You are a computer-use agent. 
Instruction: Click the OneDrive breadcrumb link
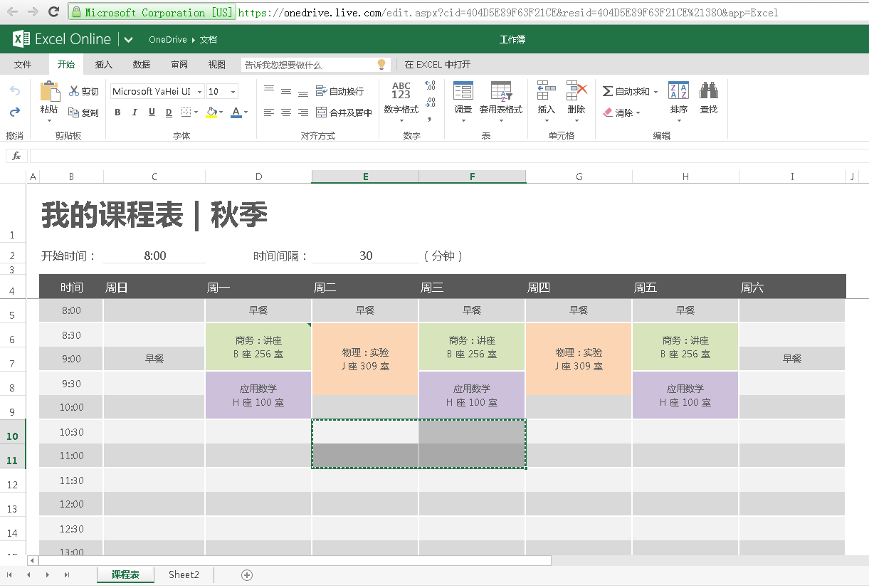click(167, 40)
